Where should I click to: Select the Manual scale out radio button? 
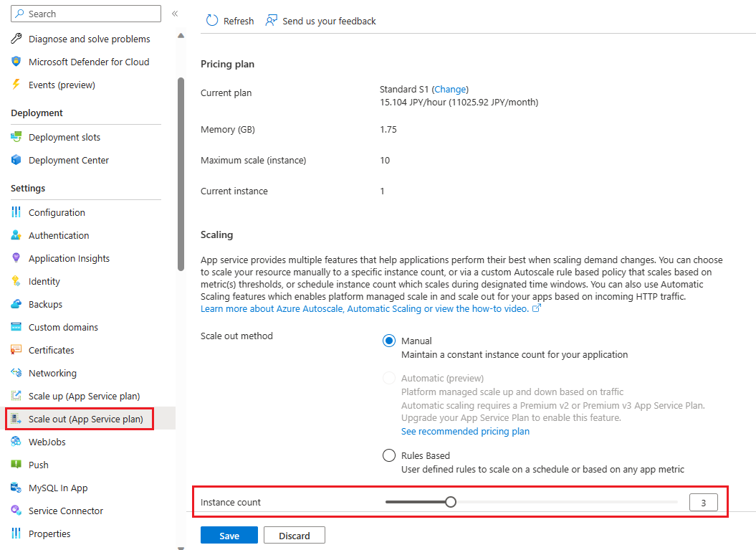pos(389,341)
